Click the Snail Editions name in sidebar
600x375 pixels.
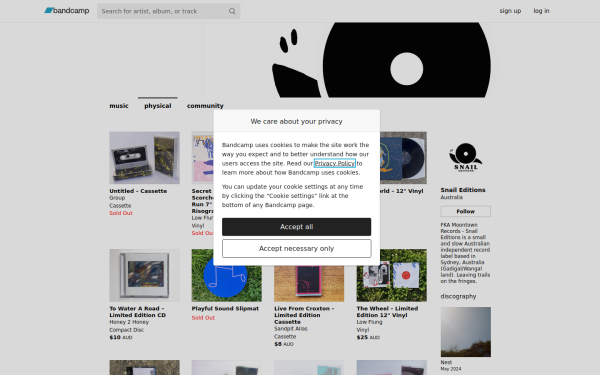(x=463, y=190)
